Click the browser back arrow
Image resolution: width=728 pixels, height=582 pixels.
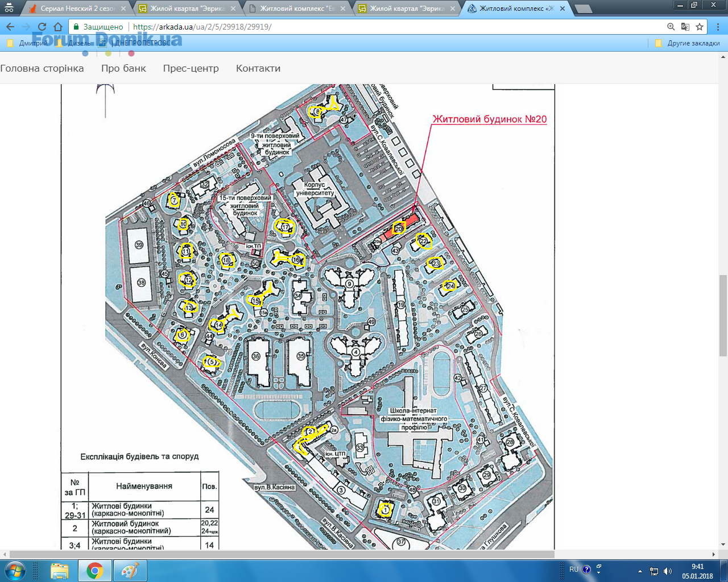click(x=10, y=27)
